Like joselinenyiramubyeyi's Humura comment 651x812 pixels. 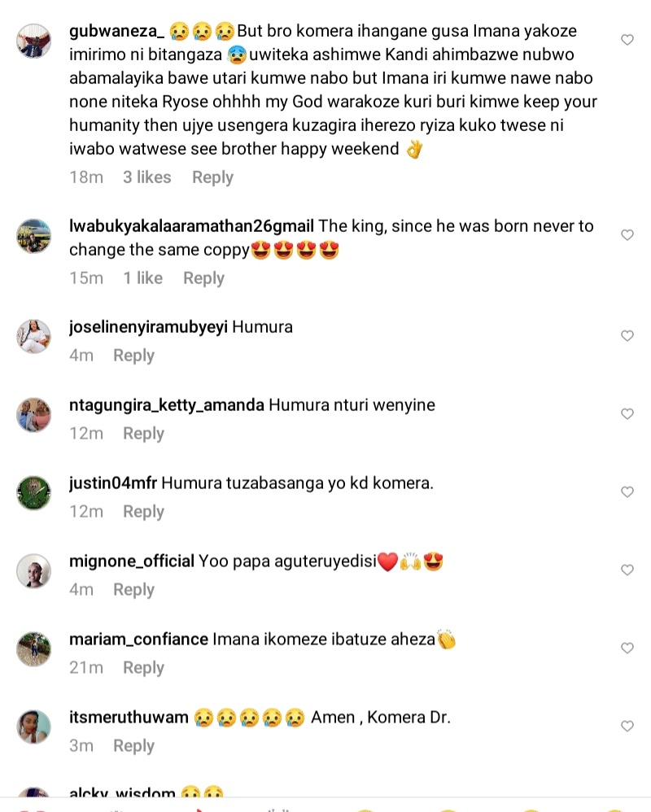(627, 336)
